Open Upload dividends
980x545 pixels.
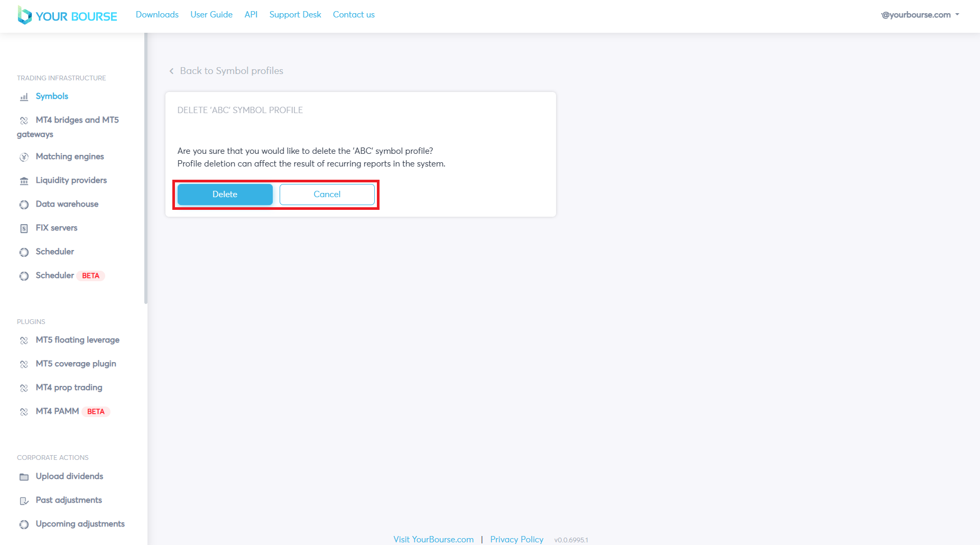tap(69, 476)
